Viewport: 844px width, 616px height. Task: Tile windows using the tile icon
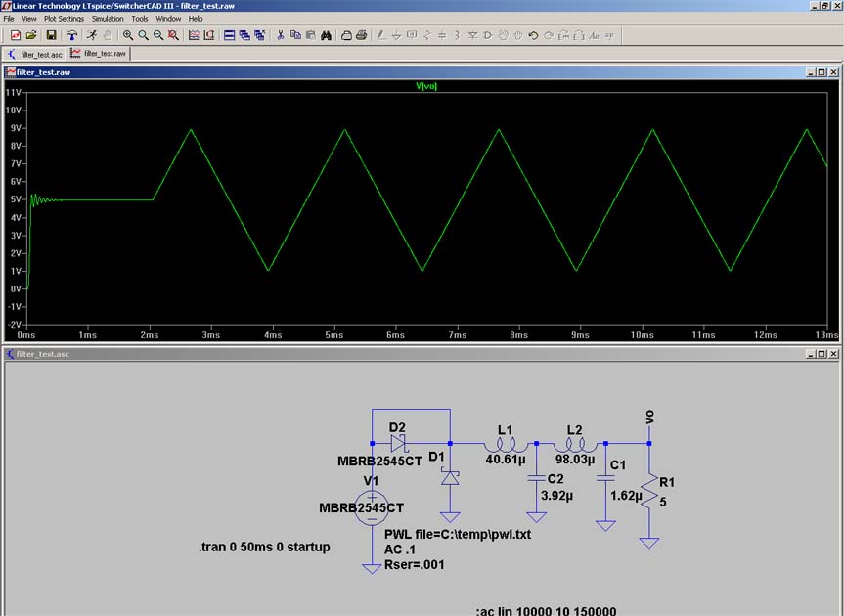(x=229, y=35)
